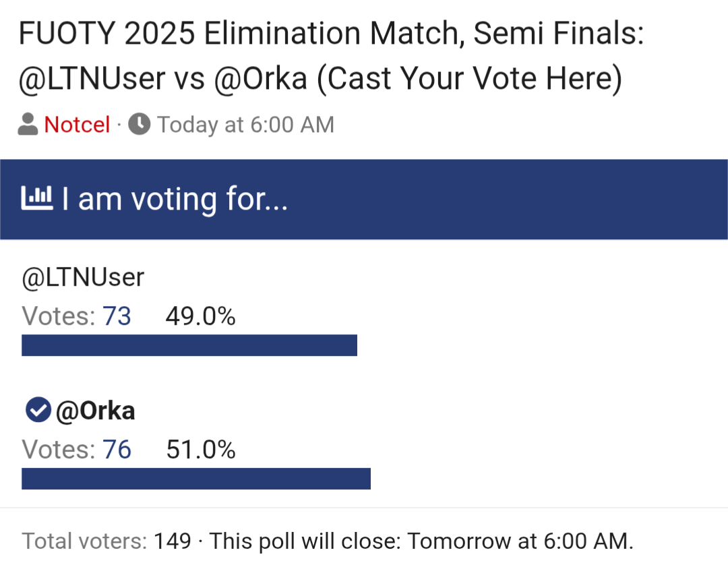This screenshot has height=569, width=728.
Task: Click the 49.0% percentage for @LTNUser
Action: click(200, 316)
